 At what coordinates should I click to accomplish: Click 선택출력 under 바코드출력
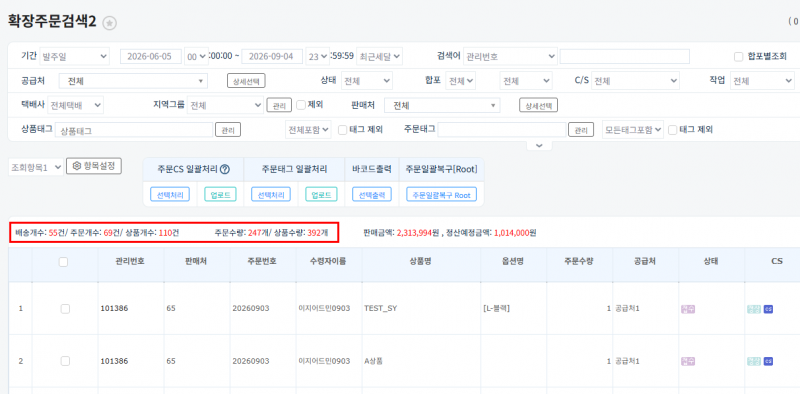tap(372, 194)
